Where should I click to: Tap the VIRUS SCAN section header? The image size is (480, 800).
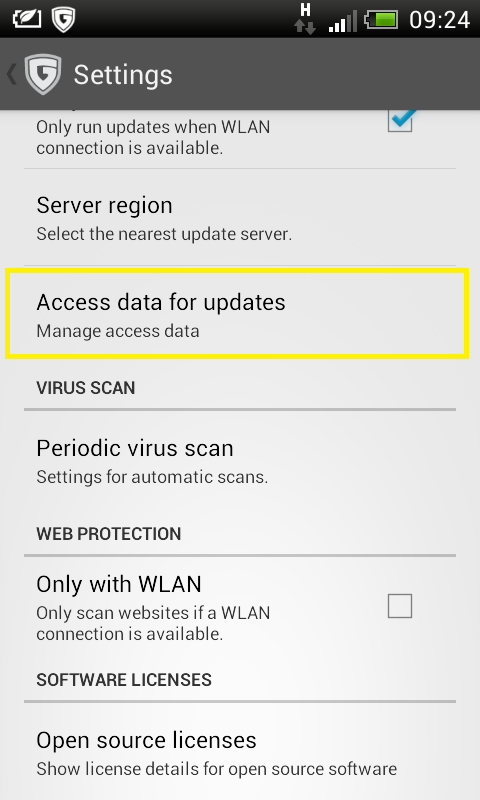pos(86,388)
